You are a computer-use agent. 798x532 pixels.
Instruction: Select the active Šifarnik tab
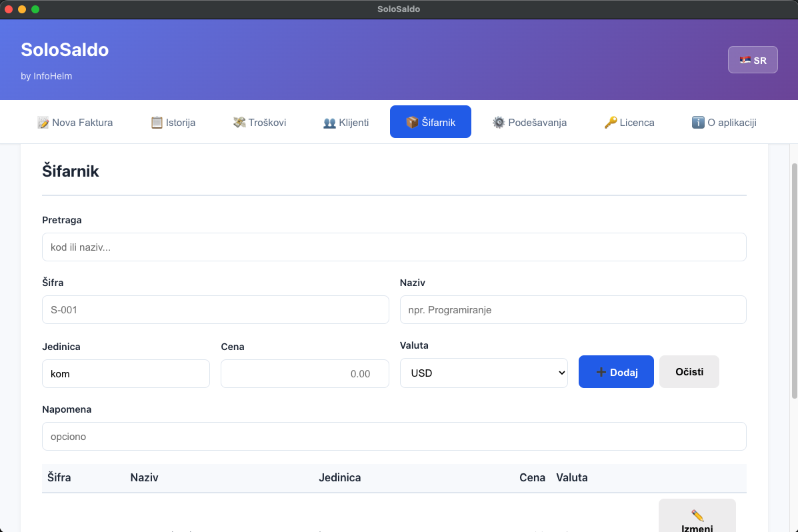[x=430, y=122]
